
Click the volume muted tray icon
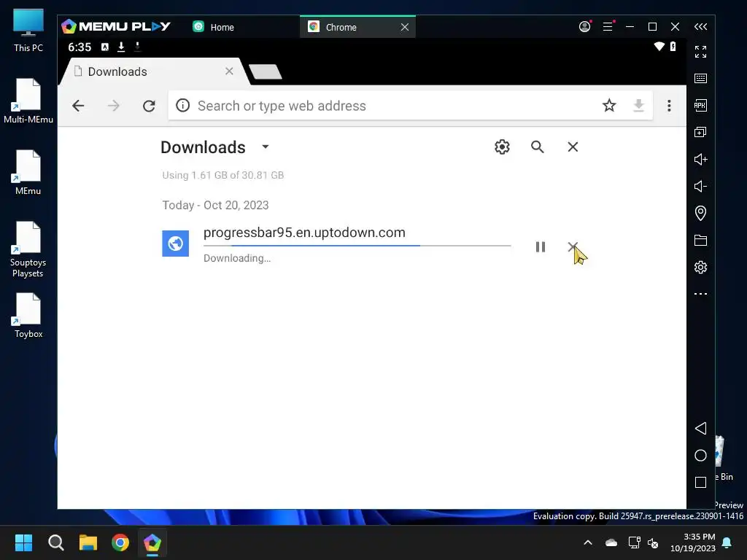[x=653, y=542]
